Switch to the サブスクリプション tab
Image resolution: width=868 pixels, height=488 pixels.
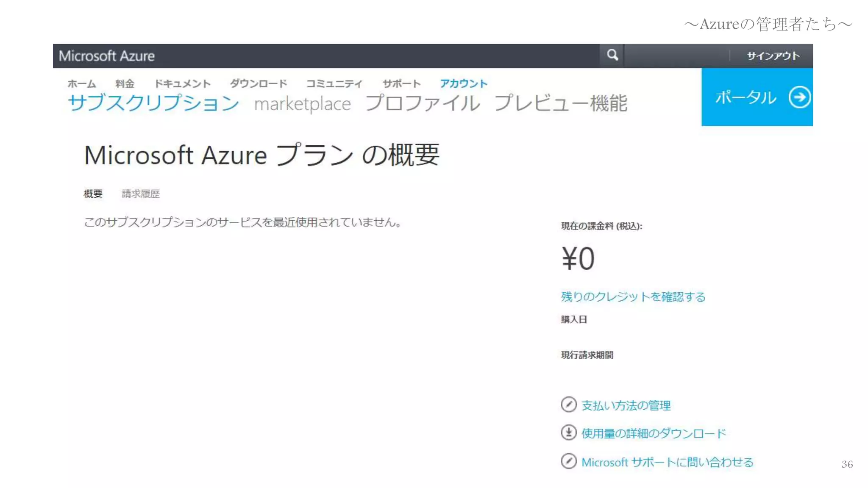pos(153,103)
